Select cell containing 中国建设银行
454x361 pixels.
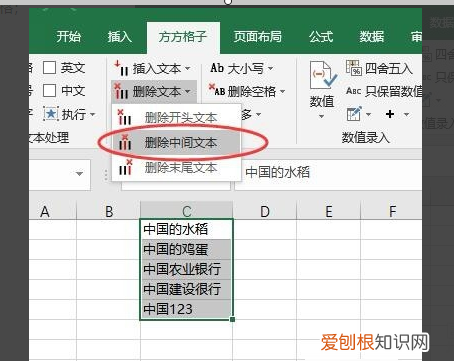point(186,289)
